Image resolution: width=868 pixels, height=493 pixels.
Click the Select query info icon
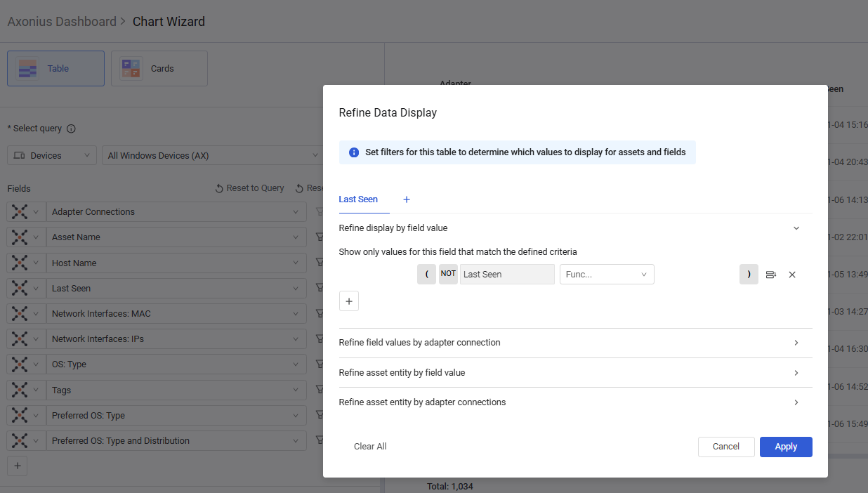tap(71, 129)
